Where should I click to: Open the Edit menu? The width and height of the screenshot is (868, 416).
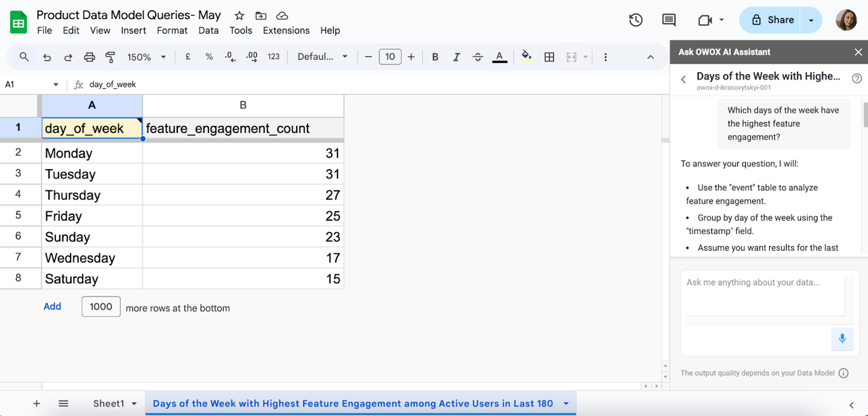(x=71, y=31)
